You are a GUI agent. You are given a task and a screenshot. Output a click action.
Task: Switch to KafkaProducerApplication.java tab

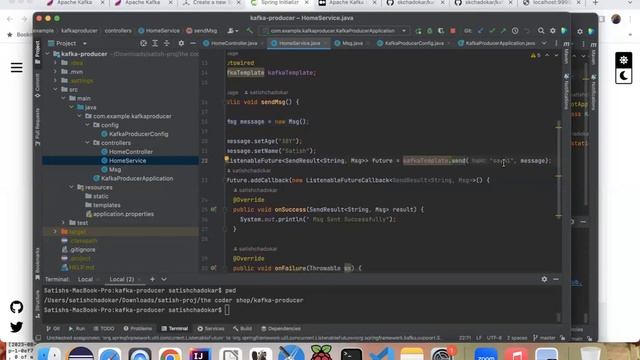(x=497, y=43)
